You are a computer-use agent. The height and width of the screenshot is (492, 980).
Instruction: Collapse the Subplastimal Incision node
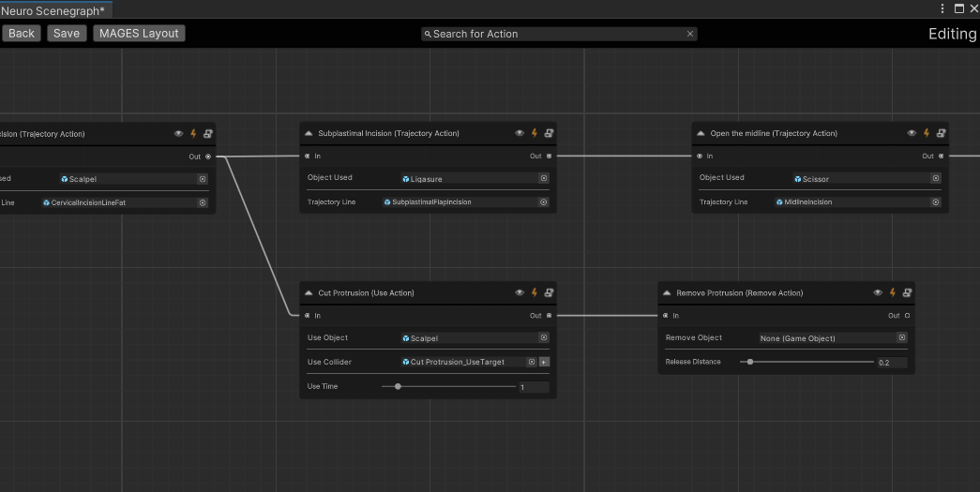pos(309,133)
